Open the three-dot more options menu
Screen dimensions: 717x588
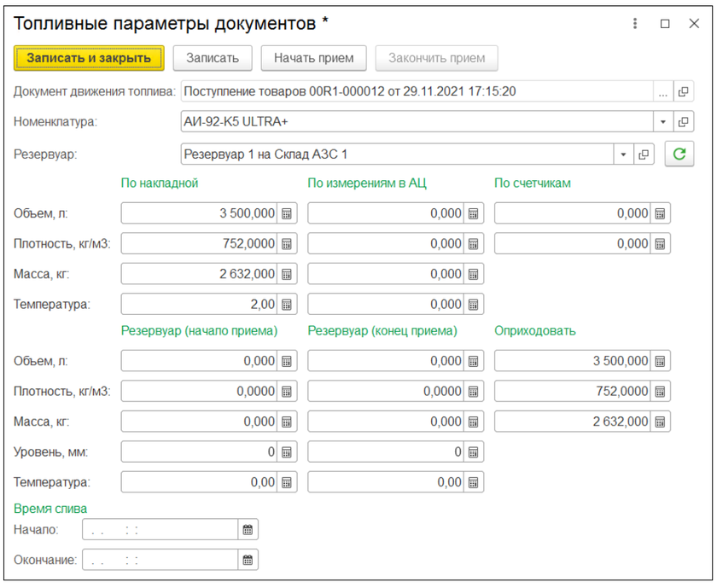click(x=635, y=24)
